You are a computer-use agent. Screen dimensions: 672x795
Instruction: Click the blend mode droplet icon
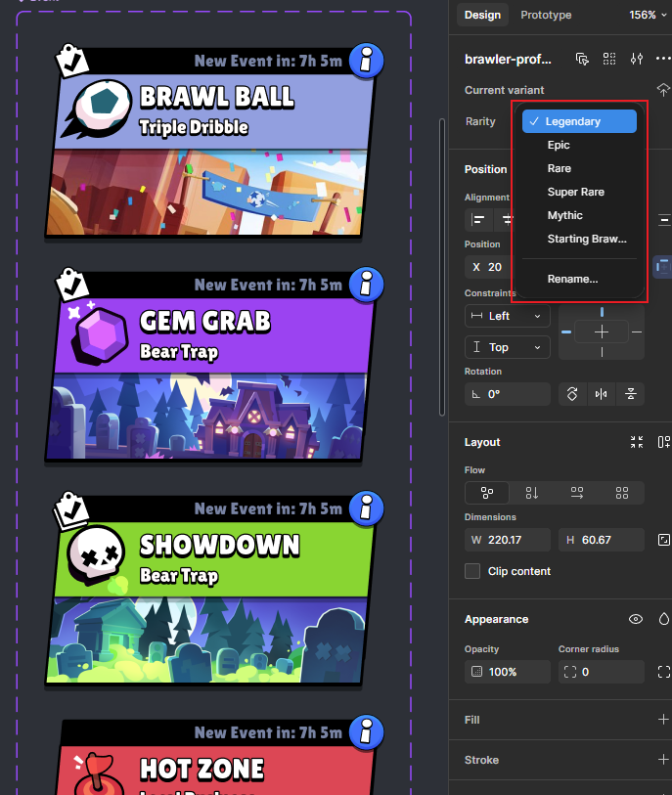tap(663, 619)
